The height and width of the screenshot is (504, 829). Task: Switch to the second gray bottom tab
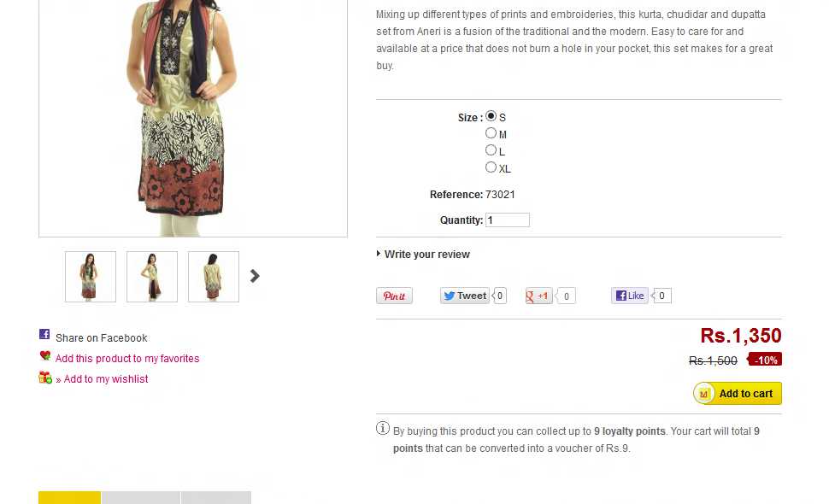click(x=141, y=498)
